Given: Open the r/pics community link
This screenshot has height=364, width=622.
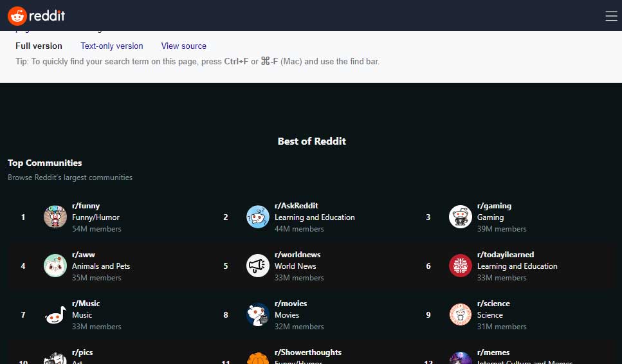Looking at the screenshot, I should (x=82, y=352).
